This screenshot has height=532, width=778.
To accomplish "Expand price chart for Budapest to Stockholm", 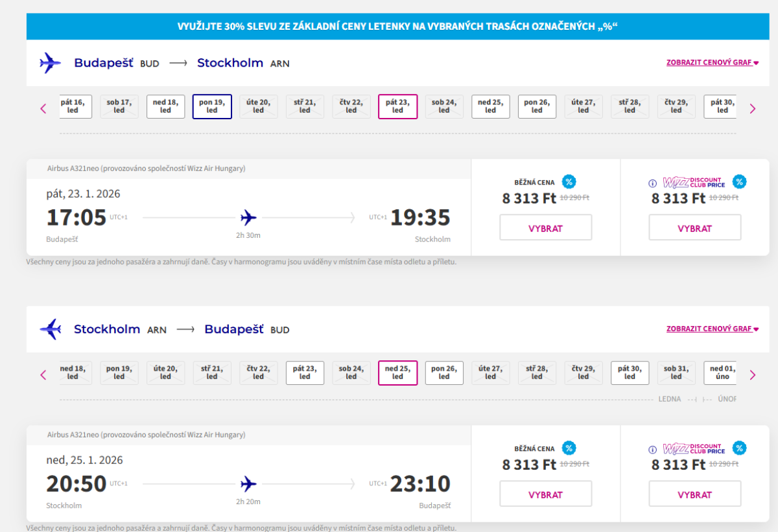I will tap(712, 63).
